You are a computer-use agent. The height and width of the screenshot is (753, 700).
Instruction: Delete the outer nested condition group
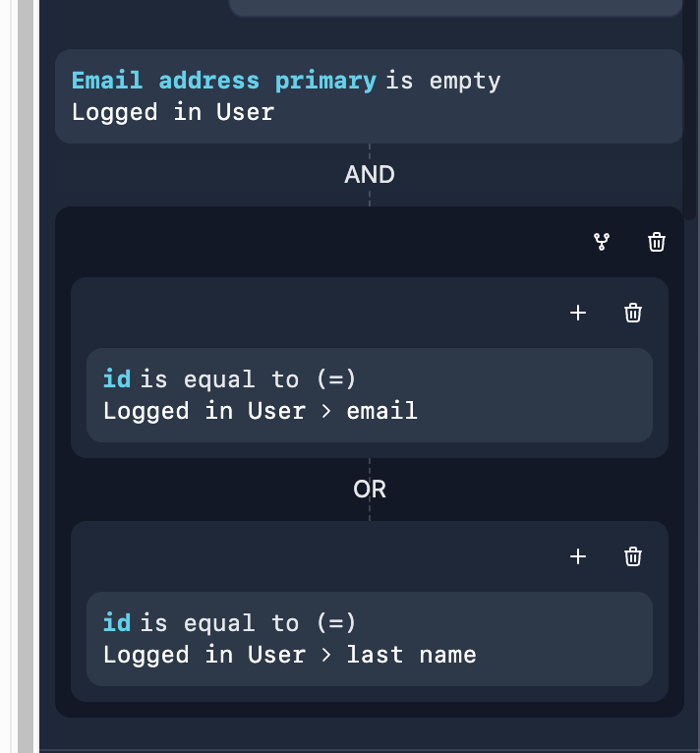pos(657,242)
